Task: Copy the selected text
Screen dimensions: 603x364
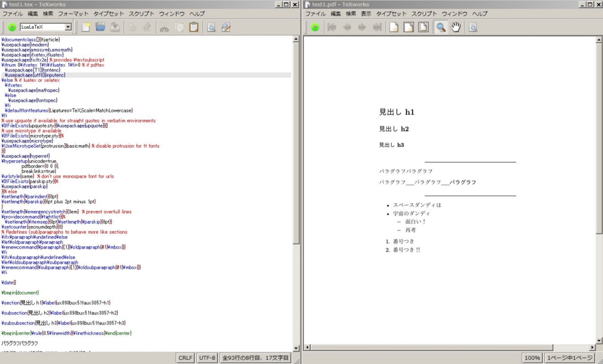Action: pyautogui.click(x=179, y=27)
